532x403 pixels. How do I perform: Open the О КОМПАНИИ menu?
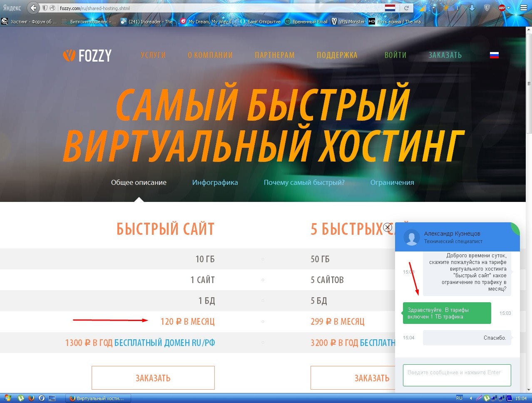coord(210,55)
